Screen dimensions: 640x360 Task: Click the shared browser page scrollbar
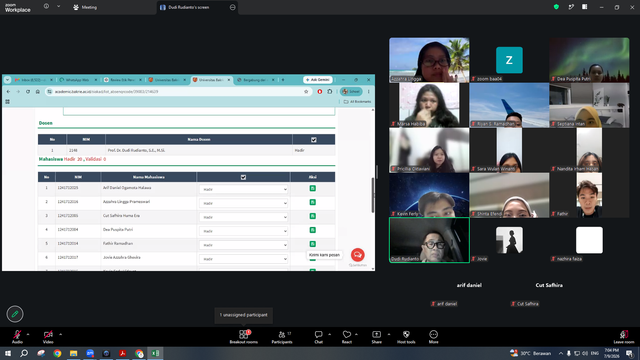372,195
